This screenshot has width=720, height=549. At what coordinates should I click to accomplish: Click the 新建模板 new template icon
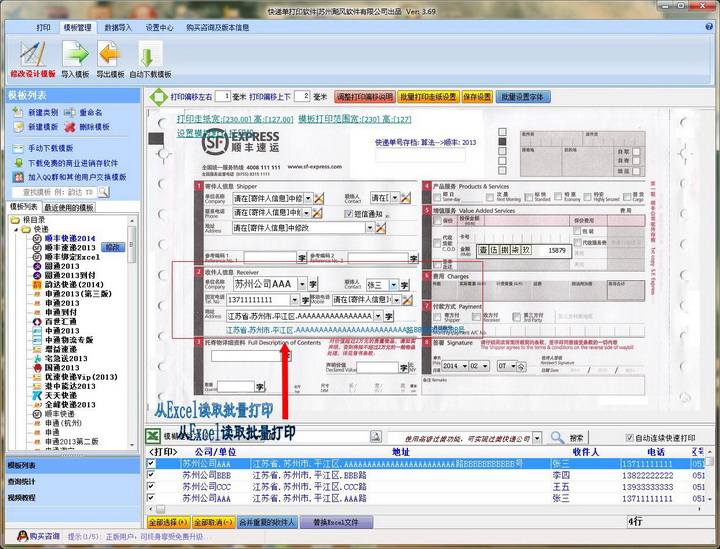click(x=18, y=127)
